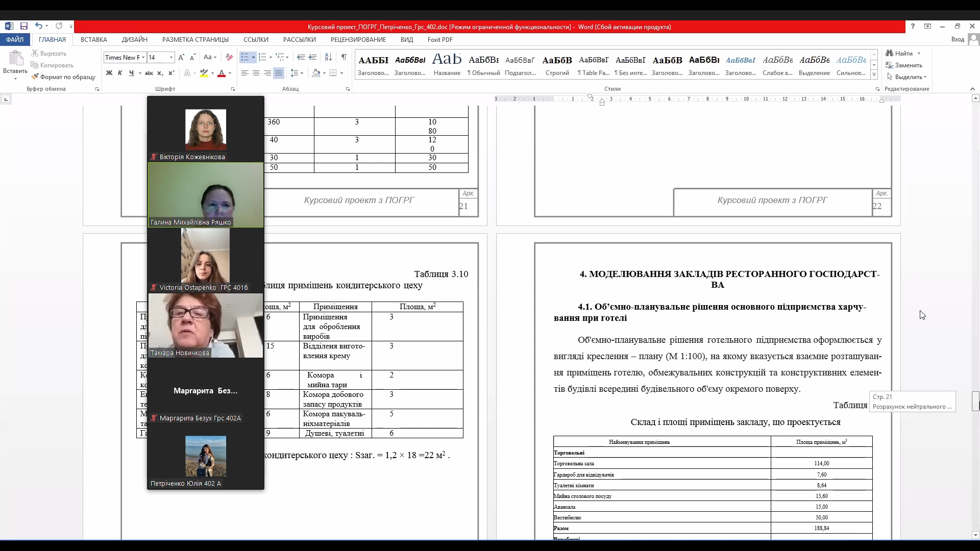Switch to the РАЗМЕТКА СТРАНИЦЫ tab

click(195, 40)
